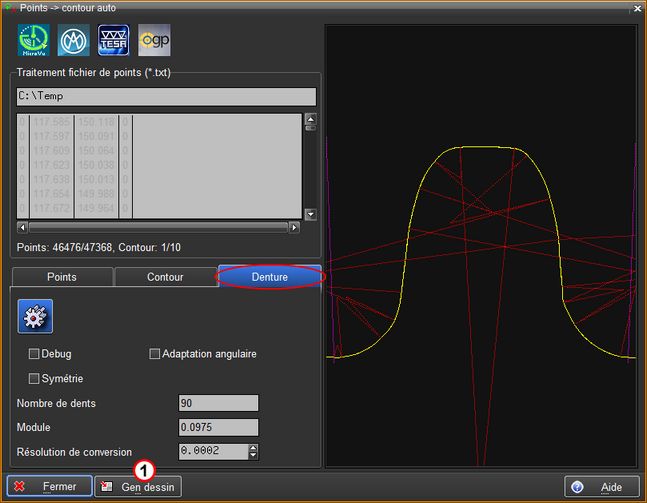This screenshot has height=503, width=647.
Task: Toggle the Adaptation angulaire checkbox
Action: [155, 354]
